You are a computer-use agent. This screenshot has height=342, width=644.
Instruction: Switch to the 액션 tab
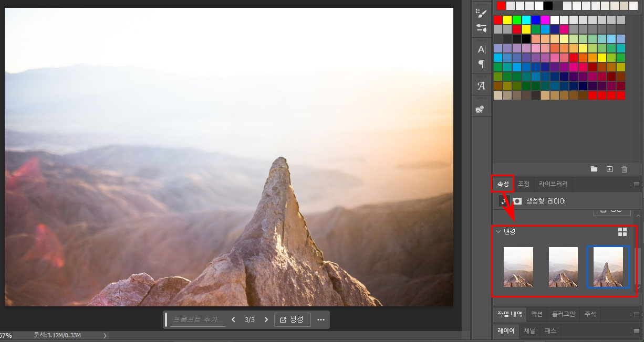536,314
